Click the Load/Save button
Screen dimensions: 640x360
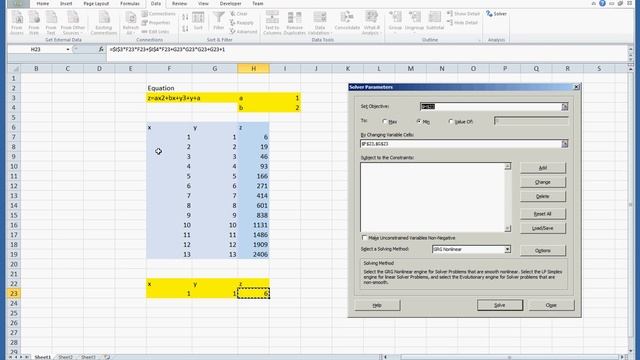click(542, 228)
